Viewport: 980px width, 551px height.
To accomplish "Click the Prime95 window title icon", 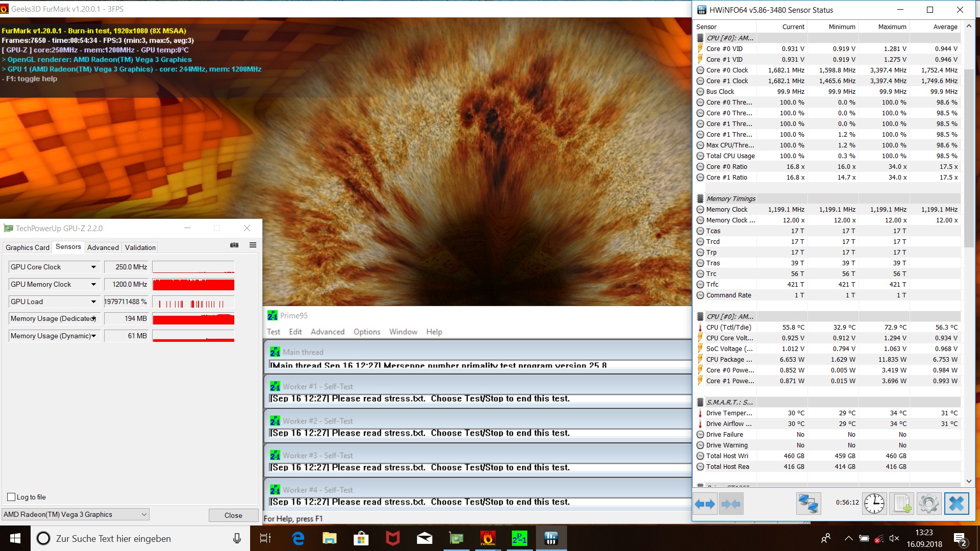I will (x=273, y=315).
